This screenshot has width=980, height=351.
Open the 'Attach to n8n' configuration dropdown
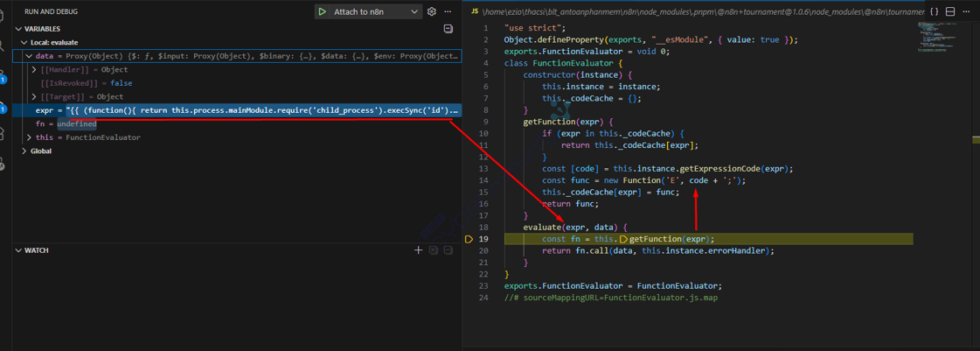[377, 12]
